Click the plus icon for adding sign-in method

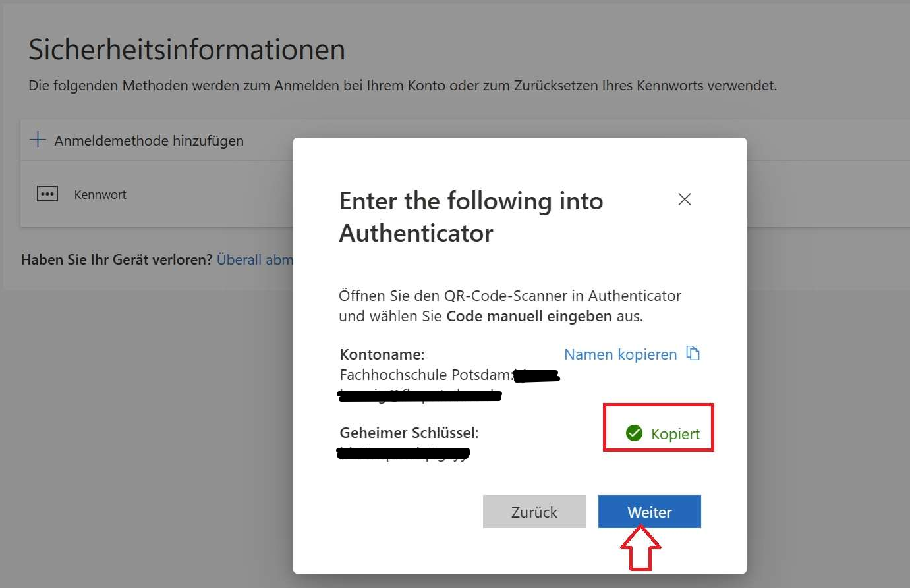click(x=38, y=140)
